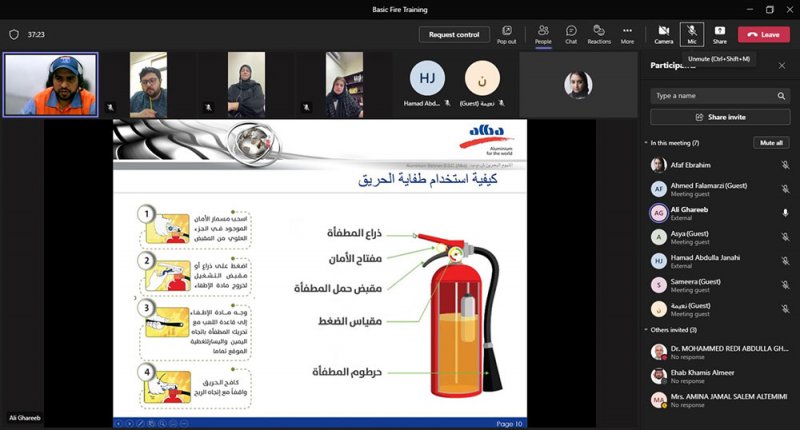Open the More actions menu
This screenshot has width=800, height=430.
pyautogui.click(x=628, y=35)
